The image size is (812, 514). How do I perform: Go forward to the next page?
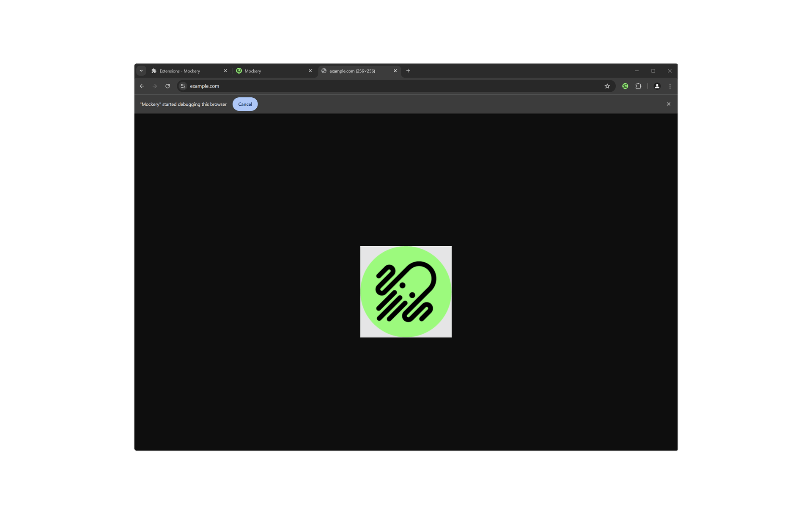[x=155, y=86]
